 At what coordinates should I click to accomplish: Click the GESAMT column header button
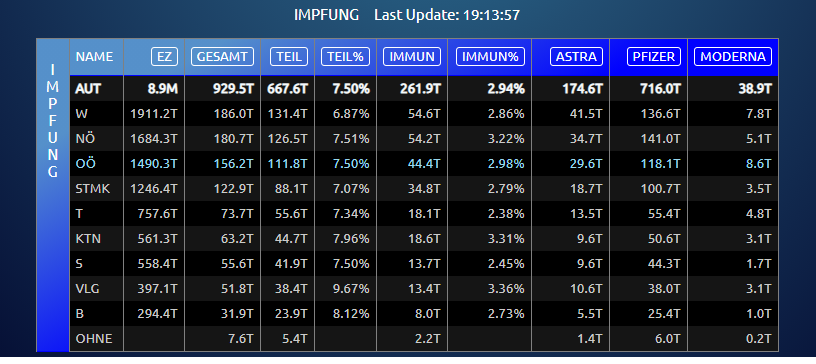tap(223, 57)
